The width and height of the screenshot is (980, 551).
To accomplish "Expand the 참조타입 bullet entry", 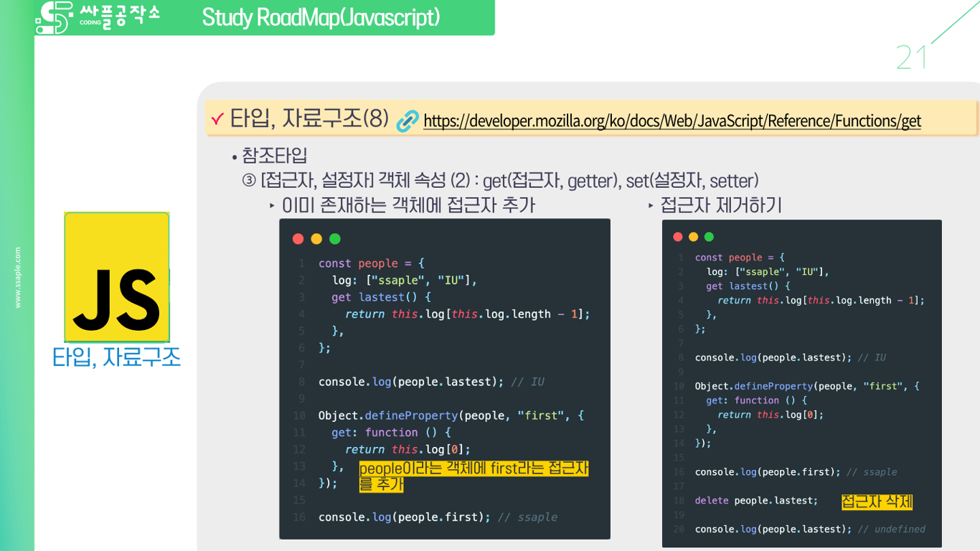I will point(232,156).
